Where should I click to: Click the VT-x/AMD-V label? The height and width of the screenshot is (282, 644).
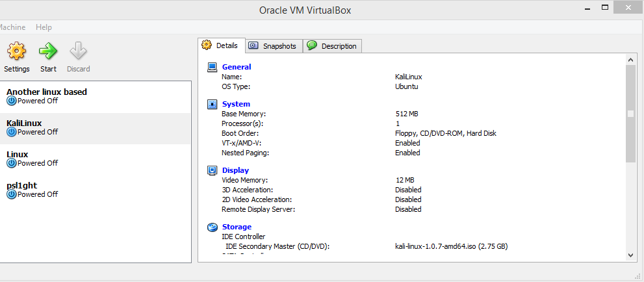[x=242, y=143]
